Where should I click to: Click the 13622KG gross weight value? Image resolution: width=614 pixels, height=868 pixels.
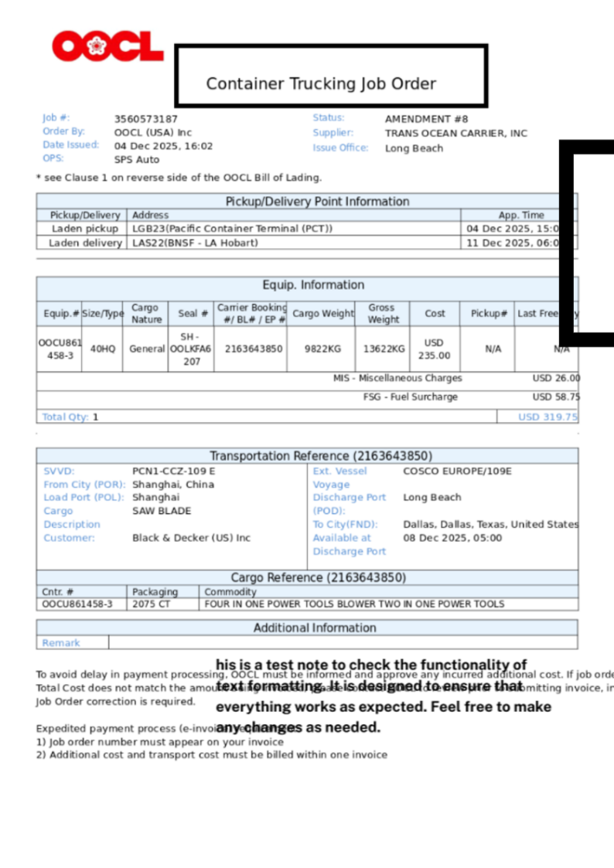point(384,349)
